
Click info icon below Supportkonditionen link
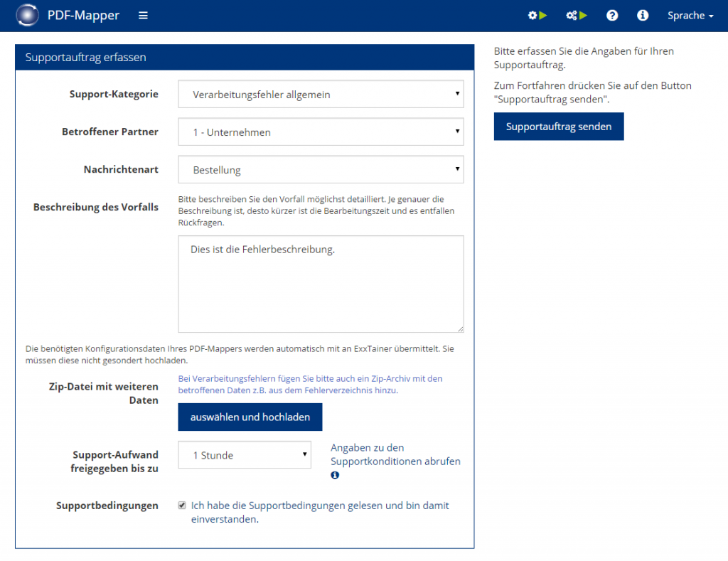pyautogui.click(x=335, y=475)
